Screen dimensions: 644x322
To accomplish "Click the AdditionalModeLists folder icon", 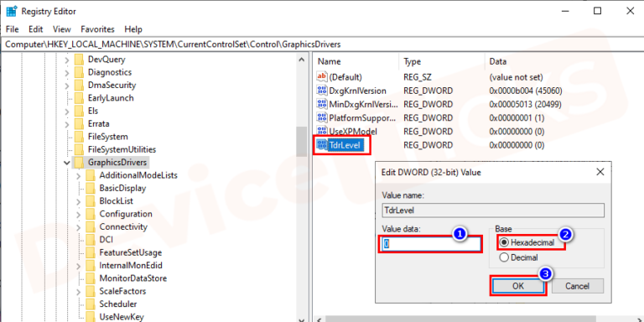I will (91, 175).
